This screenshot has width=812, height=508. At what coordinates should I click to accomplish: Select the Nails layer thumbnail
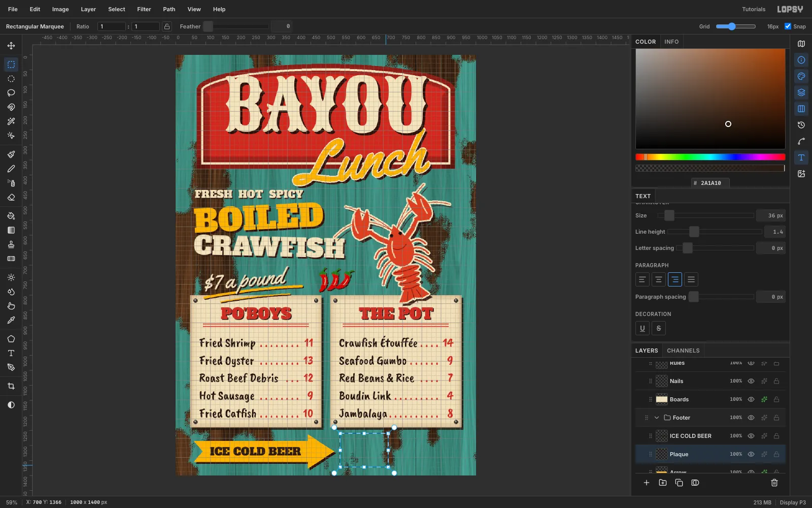point(662,381)
